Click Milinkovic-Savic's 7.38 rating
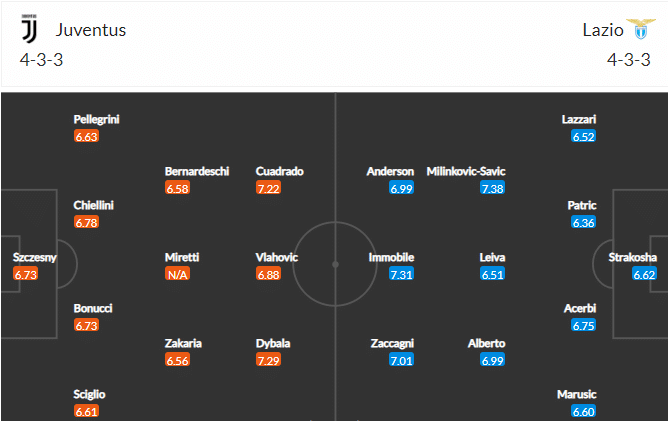The width and height of the screenshot is (668, 421). (492, 188)
